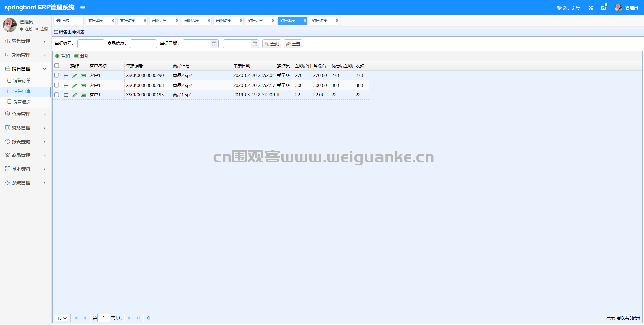Click the 增加 add button
The width and height of the screenshot is (644, 325).
(x=63, y=56)
